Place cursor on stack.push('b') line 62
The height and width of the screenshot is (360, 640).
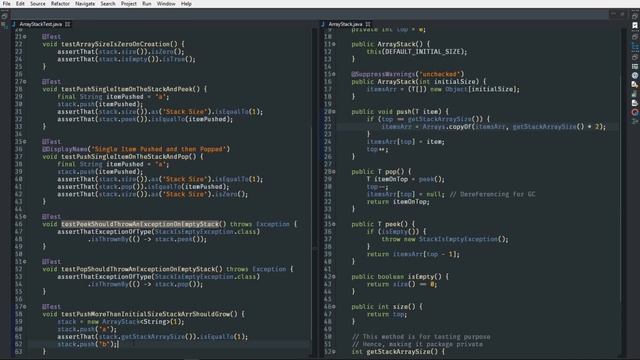pyautogui.click(x=87, y=344)
